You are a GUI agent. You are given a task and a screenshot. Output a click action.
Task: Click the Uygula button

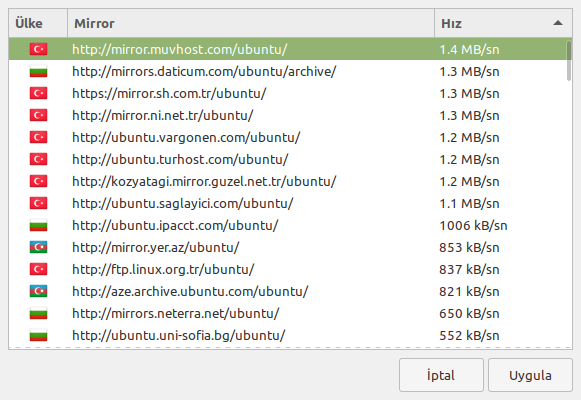point(530,375)
